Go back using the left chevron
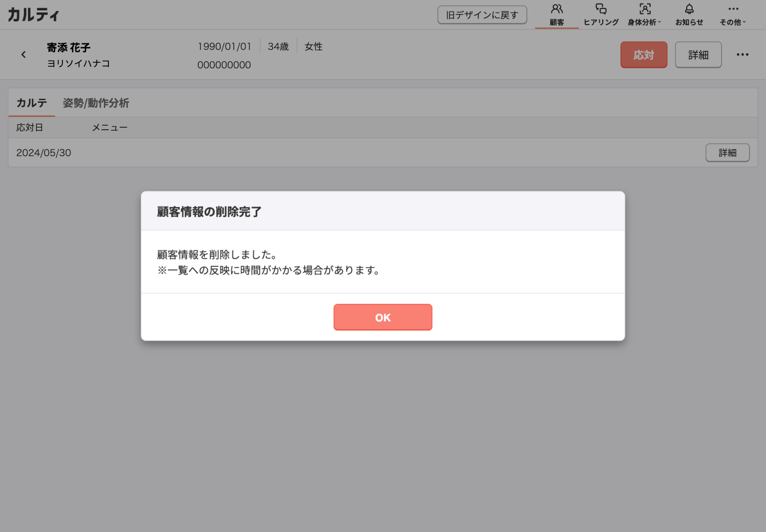766x532 pixels. pos(23,54)
